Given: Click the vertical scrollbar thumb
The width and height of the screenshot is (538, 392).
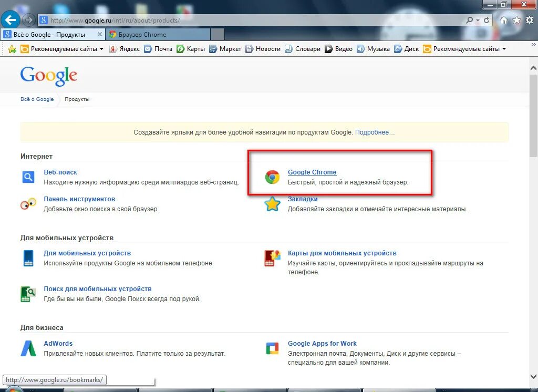Looking at the screenshot, I should pos(533,115).
